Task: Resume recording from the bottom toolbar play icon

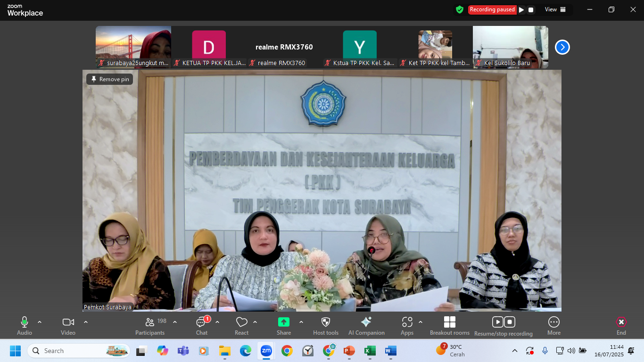Action: tap(497, 322)
